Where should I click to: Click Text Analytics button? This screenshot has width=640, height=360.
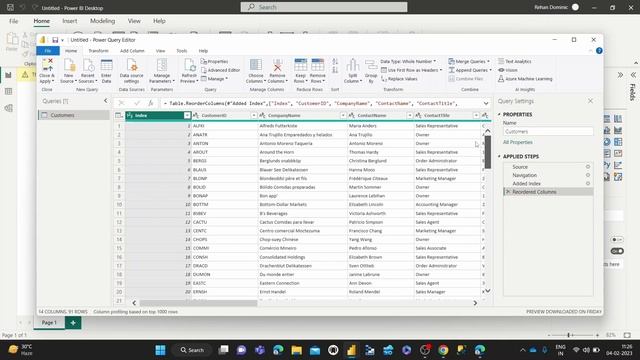click(x=515, y=61)
